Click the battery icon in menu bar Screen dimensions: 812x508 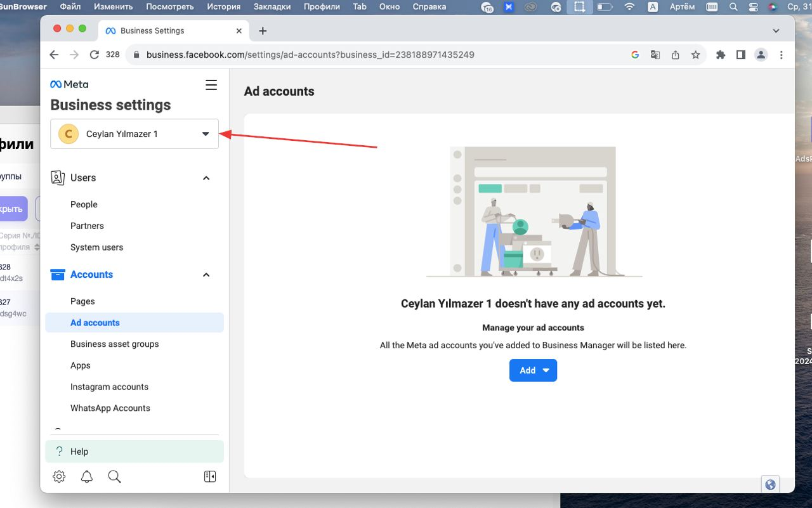click(605, 7)
